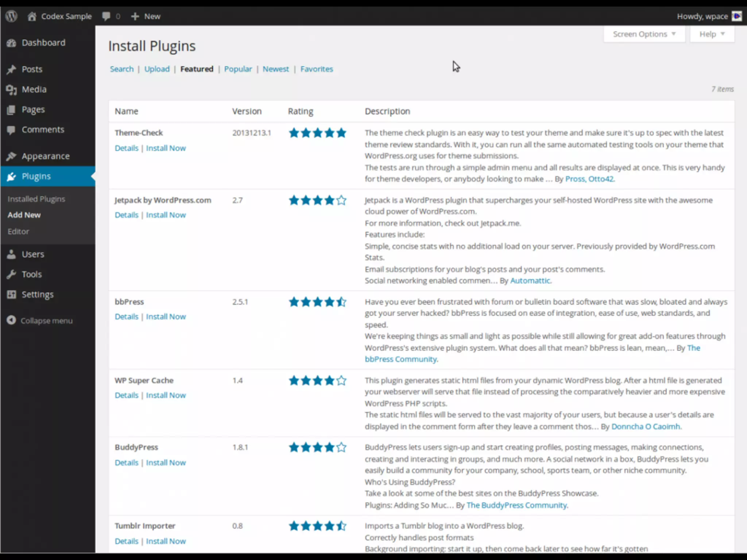Screen dimensions: 747x560
Task: Click the Codex Sample home icon
Action: point(32,16)
